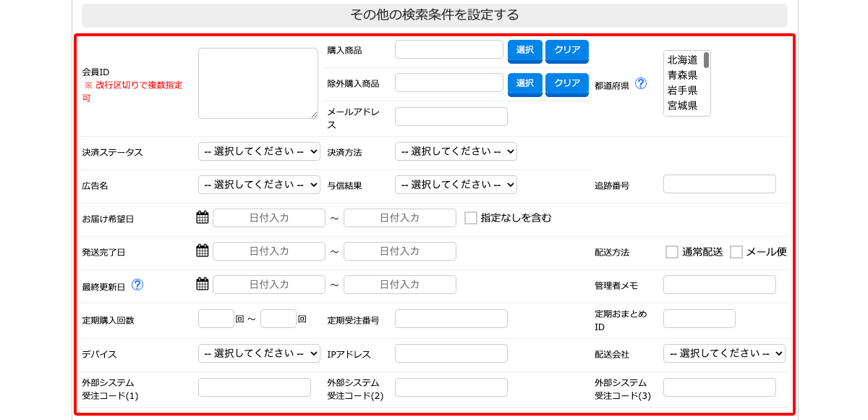Click 選択 button for 購入商品
868x420 pixels.
pos(525,51)
